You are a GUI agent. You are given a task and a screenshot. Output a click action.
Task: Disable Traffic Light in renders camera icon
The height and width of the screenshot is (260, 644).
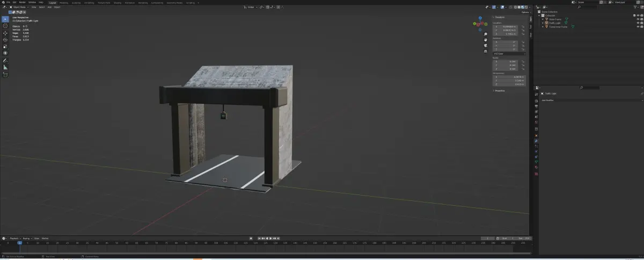[x=642, y=23]
